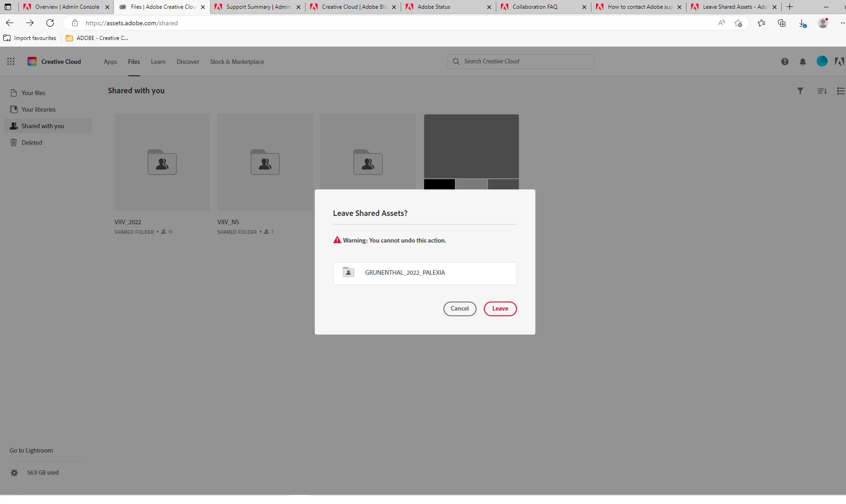This screenshot has height=504, width=846.
Task: Open Stock & Marketplace
Action: pyautogui.click(x=237, y=62)
